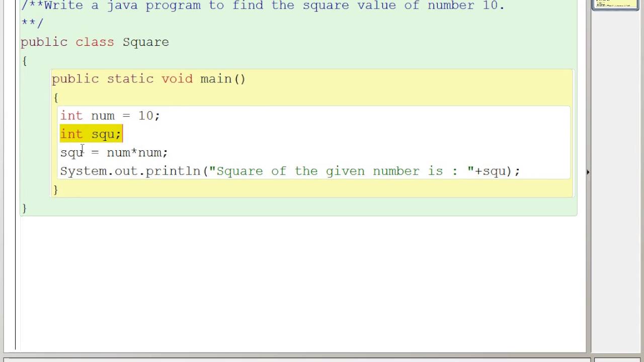This screenshot has width=644, height=362.
Task: Click the line "squ = num*num;"
Action: [x=114, y=153]
